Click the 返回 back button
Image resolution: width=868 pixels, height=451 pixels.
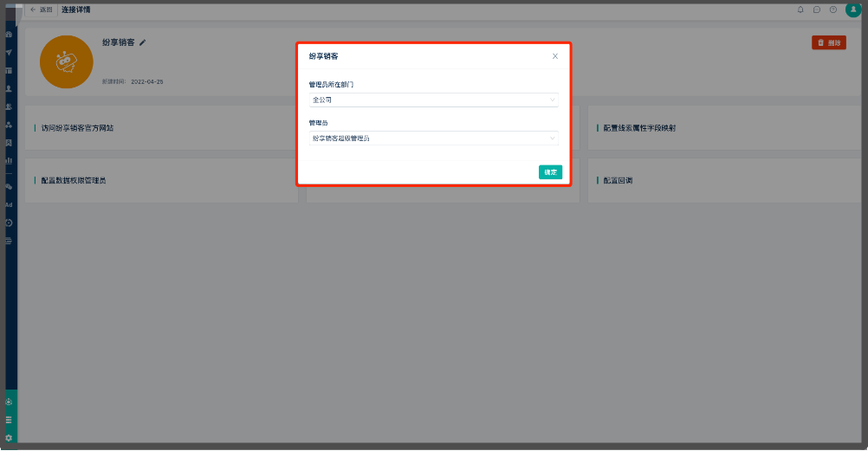coord(42,10)
